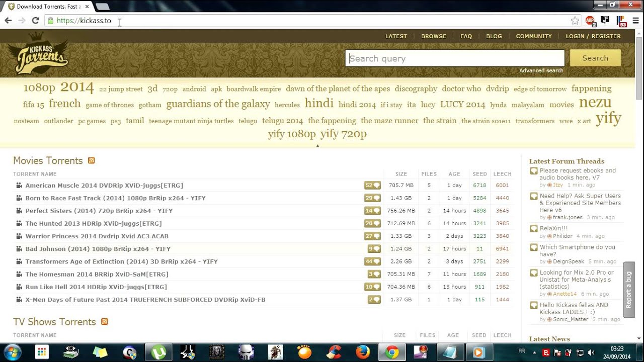
Task: Click FR language indicator in system tray
Action: (522, 351)
